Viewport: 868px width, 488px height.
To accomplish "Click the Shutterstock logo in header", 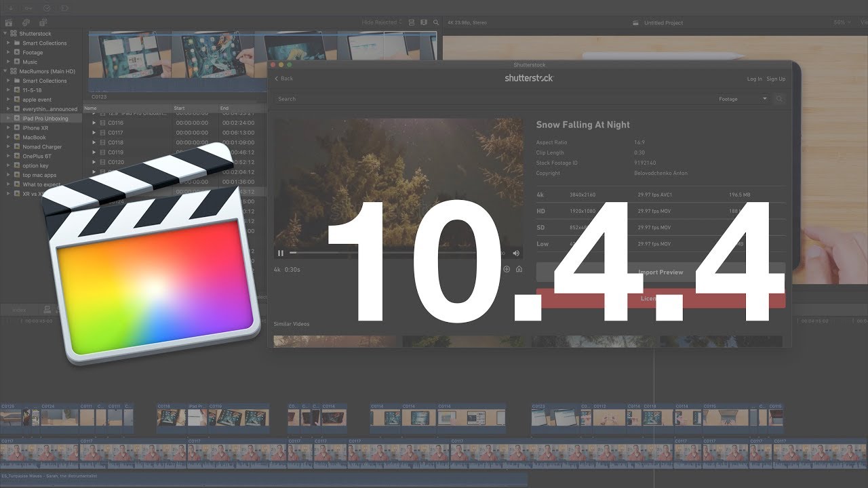I will [x=530, y=78].
